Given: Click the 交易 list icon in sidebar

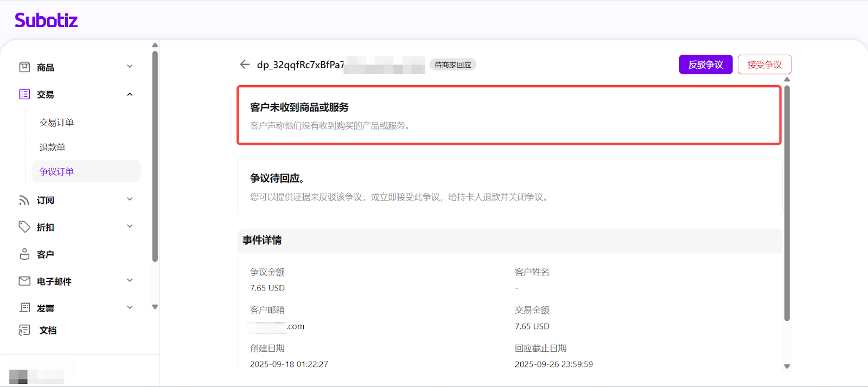Looking at the screenshot, I should (x=24, y=94).
